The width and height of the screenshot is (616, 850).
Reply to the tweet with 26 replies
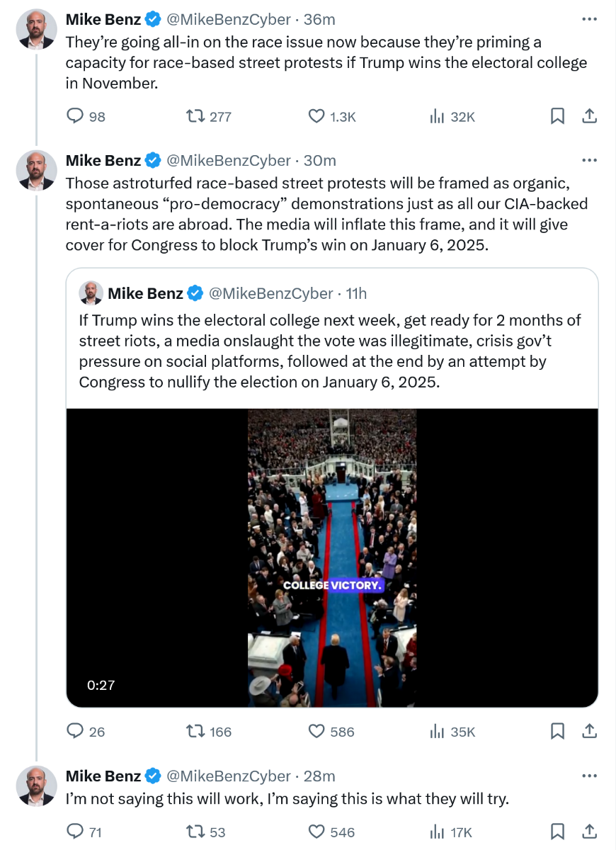(x=76, y=731)
